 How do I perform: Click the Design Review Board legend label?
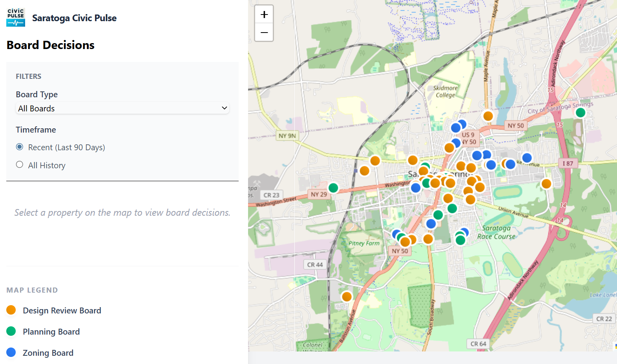coord(62,311)
